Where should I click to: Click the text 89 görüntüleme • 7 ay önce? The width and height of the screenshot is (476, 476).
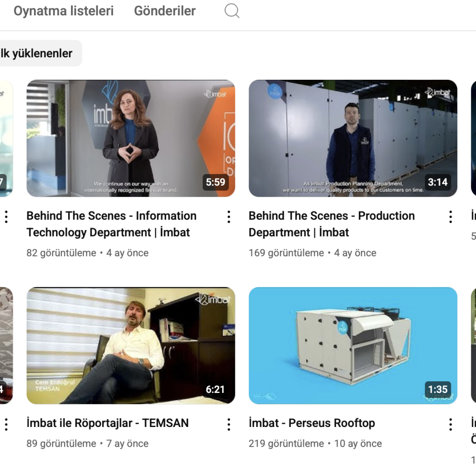[x=87, y=443]
